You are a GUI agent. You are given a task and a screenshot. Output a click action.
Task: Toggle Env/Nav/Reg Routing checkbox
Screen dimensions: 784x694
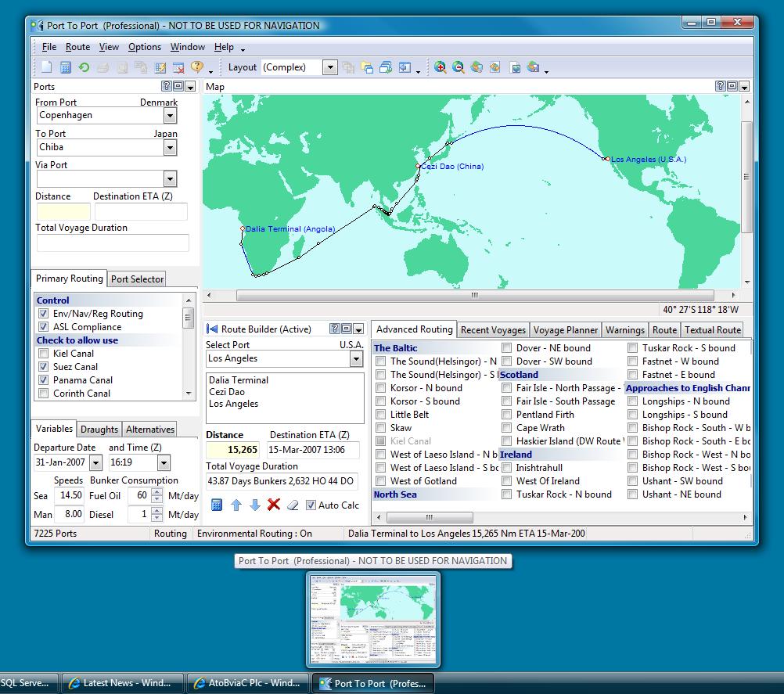(44, 314)
